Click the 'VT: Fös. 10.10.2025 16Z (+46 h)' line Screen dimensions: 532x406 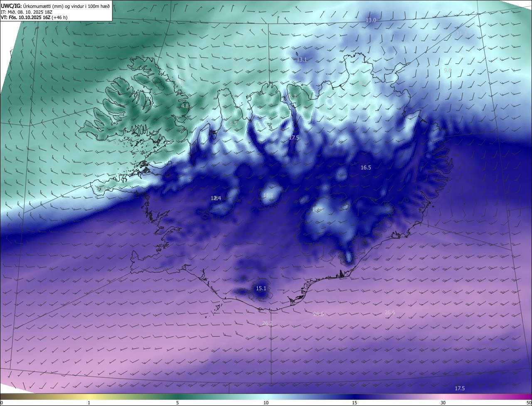tap(34, 17)
